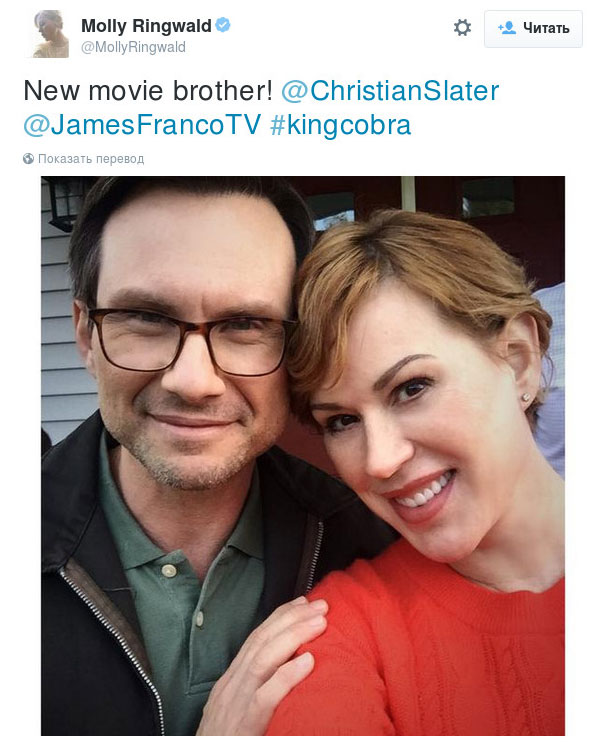
Task: Click the man's glasses in the photo
Action: 192,340
